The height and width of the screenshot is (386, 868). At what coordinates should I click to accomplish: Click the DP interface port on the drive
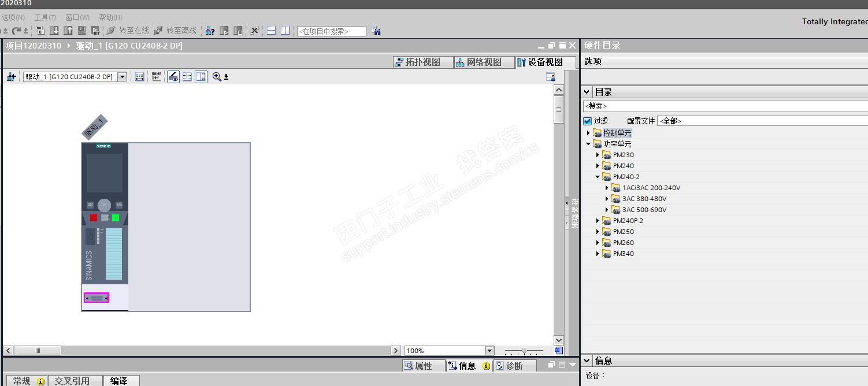(x=96, y=298)
